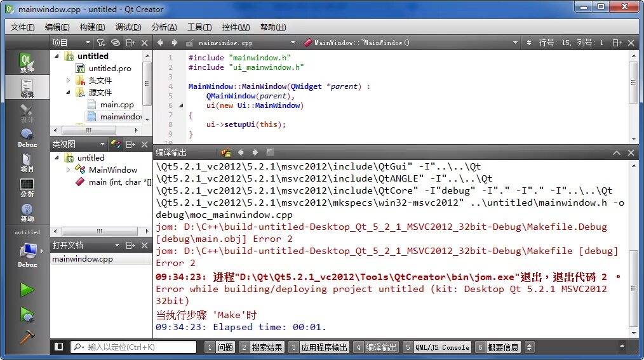The width and height of the screenshot is (644, 360).
Task: Open the output pane selector stepper
Action: click(x=530, y=347)
